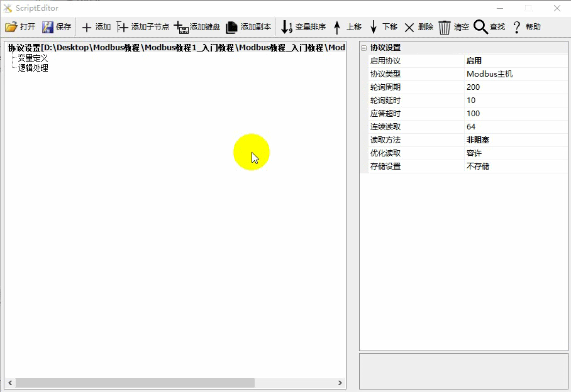Click Clear (清空) trash can icon

[x=444, y=27]
